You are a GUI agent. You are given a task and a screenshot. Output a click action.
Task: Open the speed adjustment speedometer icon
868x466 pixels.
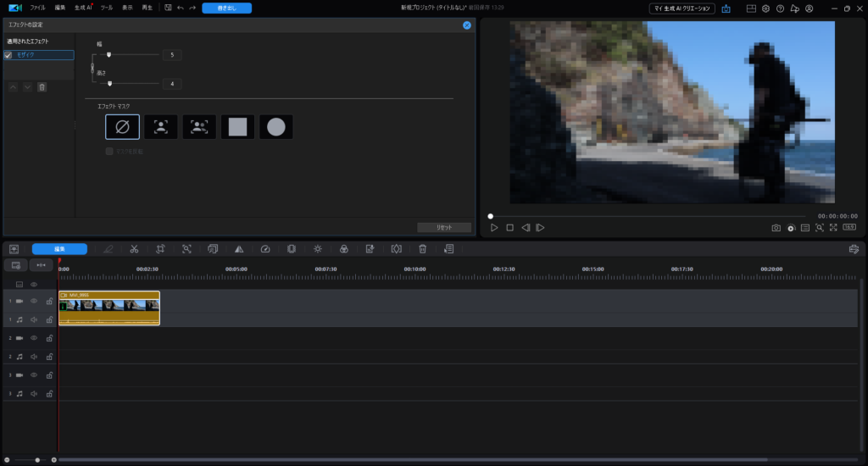click(264, 249)
